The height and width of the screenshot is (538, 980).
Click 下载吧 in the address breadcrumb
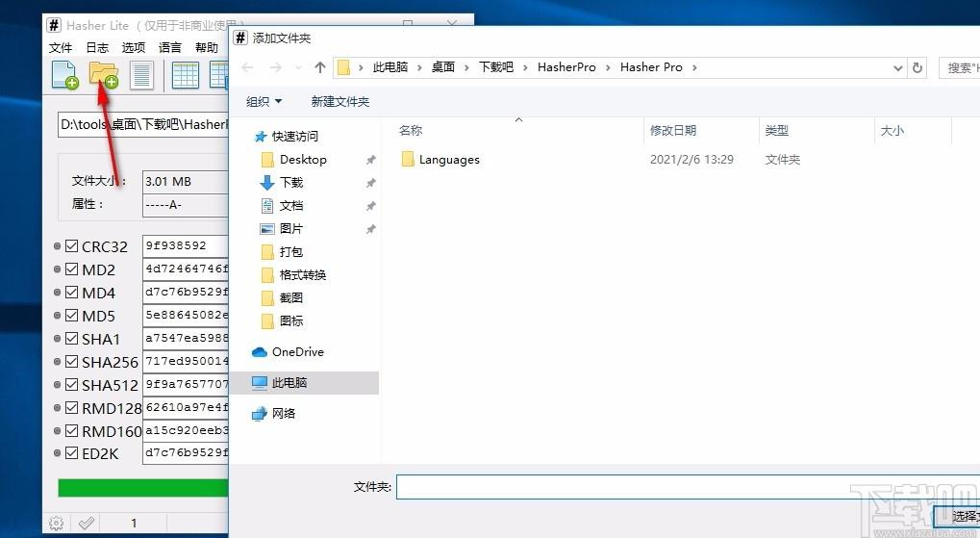[x=495, y=67]
